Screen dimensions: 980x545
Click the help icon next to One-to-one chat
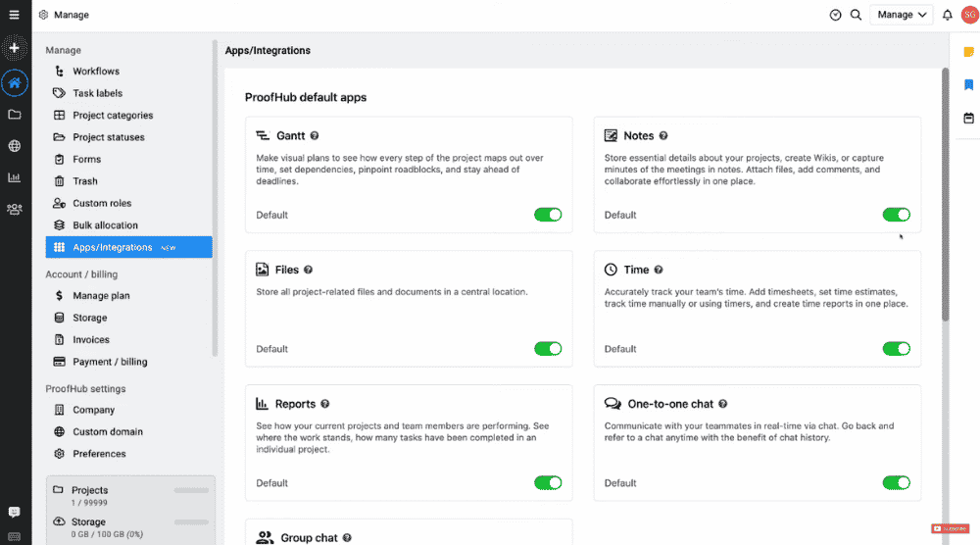coord(722,404)
